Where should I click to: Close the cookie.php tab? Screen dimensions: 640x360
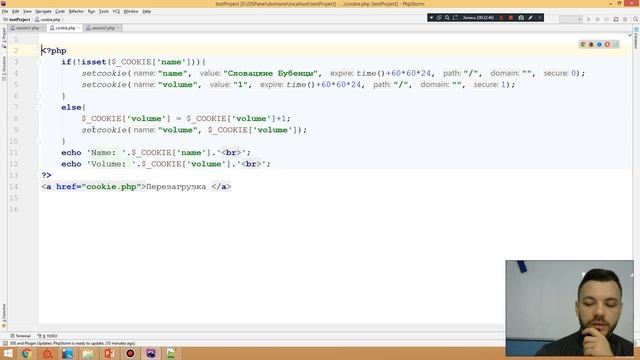click(x=79, y=28)
